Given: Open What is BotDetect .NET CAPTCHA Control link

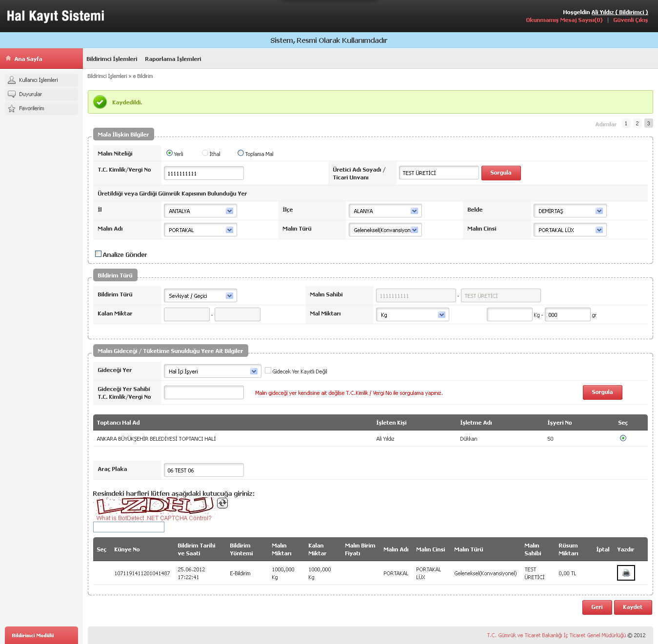Looking at the screenshot, I should pyautogui.click(x=154, y=518).
